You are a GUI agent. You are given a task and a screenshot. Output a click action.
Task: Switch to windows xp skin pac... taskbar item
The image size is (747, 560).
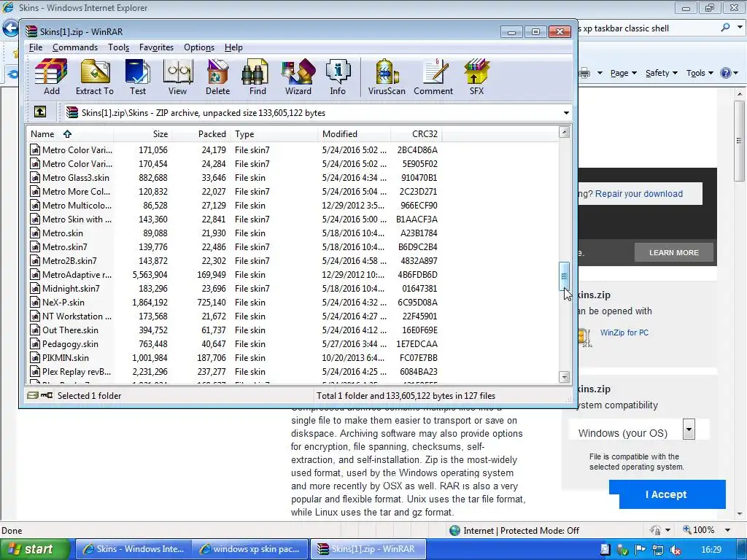[x=250, y=549]
